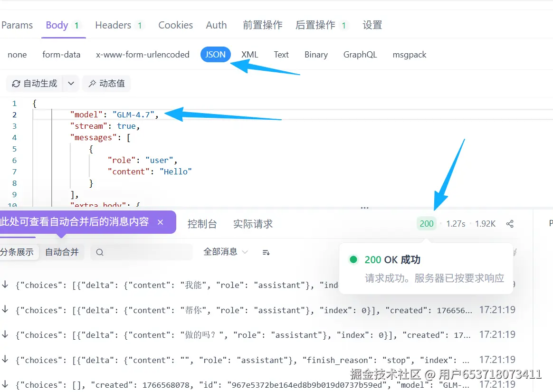Click the 200 OK 成功 popup title

(392, 260)
